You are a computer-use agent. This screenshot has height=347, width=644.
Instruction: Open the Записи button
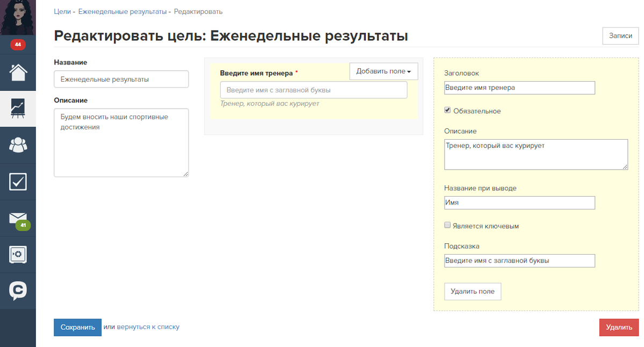click(x=620, y=35)
